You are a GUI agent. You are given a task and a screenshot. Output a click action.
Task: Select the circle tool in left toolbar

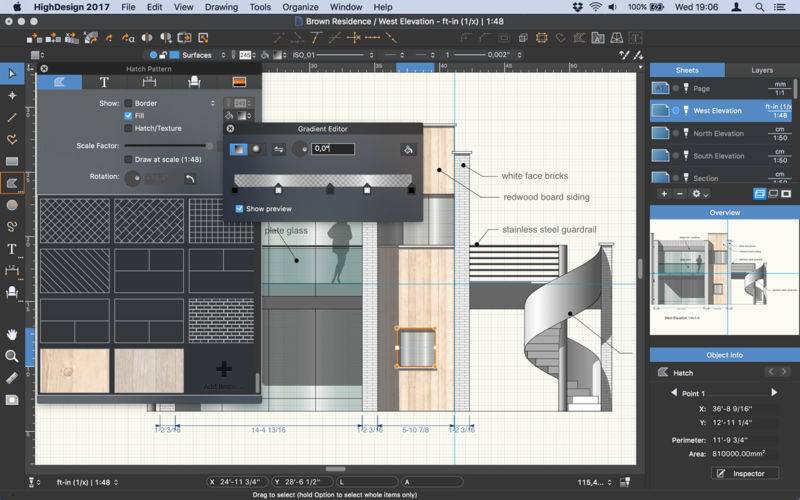point(12,205)
